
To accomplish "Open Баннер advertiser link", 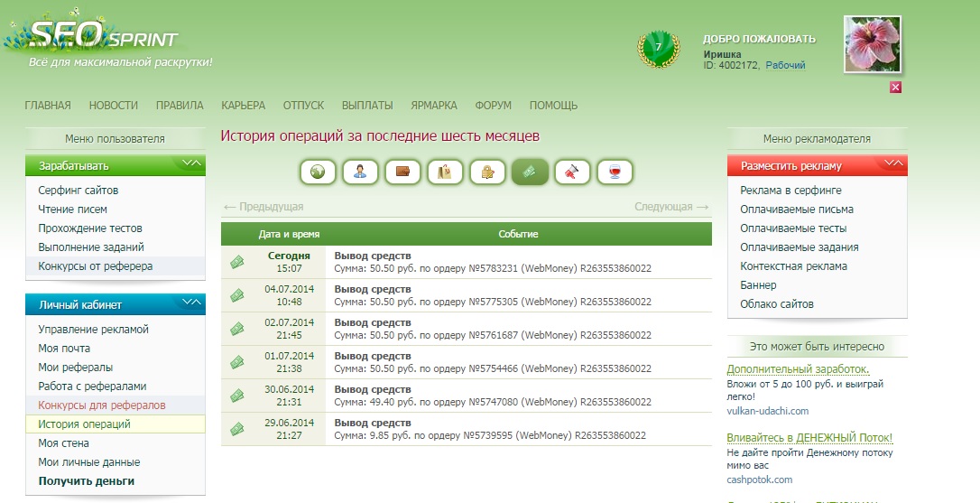I will 758,284.
